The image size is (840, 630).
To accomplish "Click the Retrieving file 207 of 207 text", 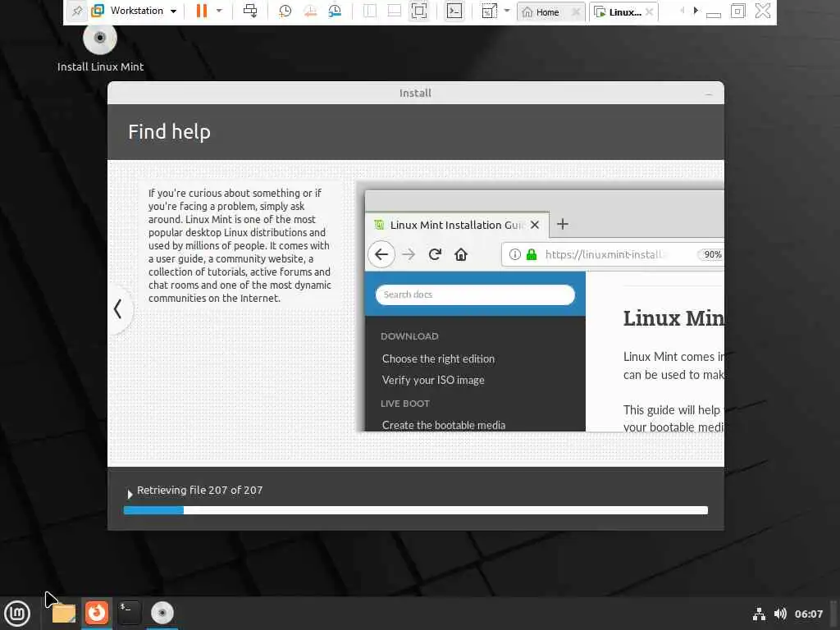I will [200, 491].
